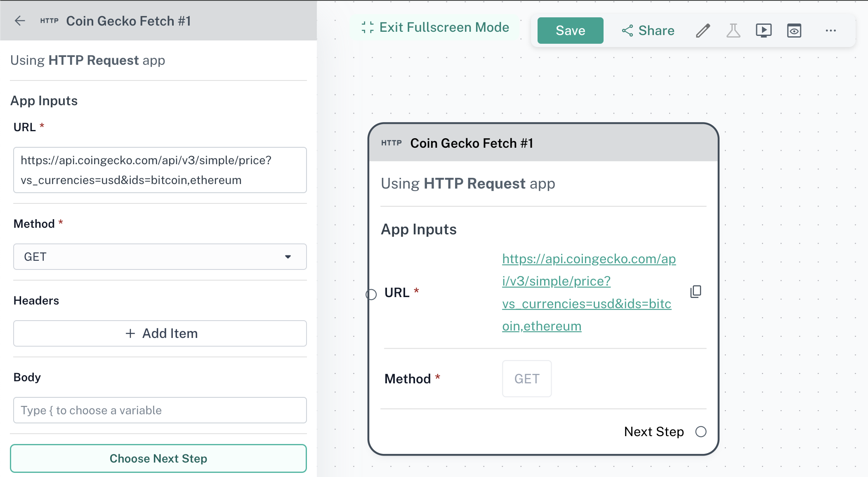The height and width of the screenshot is (477, 868).
Task: Click Exit Fullscreen Mode
Action: point(435,27)
